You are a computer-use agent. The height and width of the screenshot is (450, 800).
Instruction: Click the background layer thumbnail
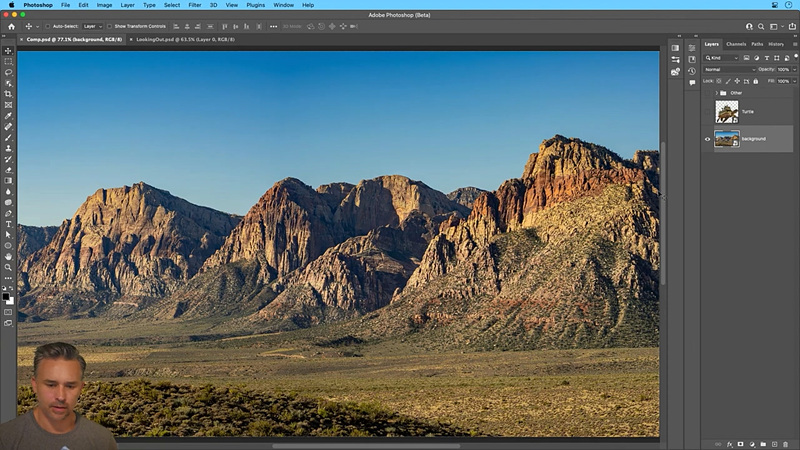pos(727,139)
